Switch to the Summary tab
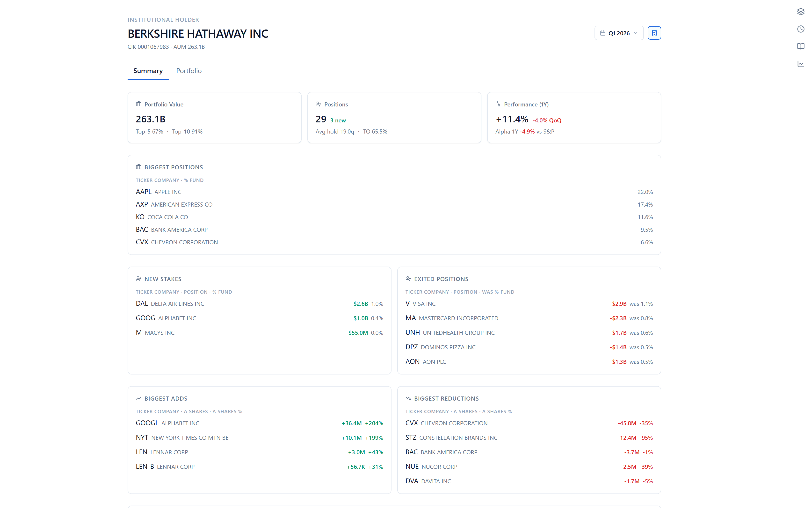Image resolution: width=812 pixels, height=508 pixels. (148, 71)
